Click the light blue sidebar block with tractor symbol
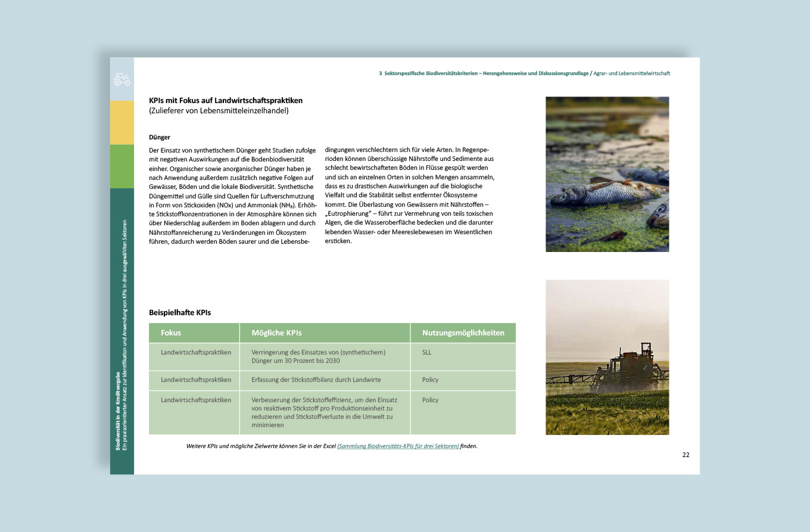This screenshot has width=810, height=532. [121, 77]
